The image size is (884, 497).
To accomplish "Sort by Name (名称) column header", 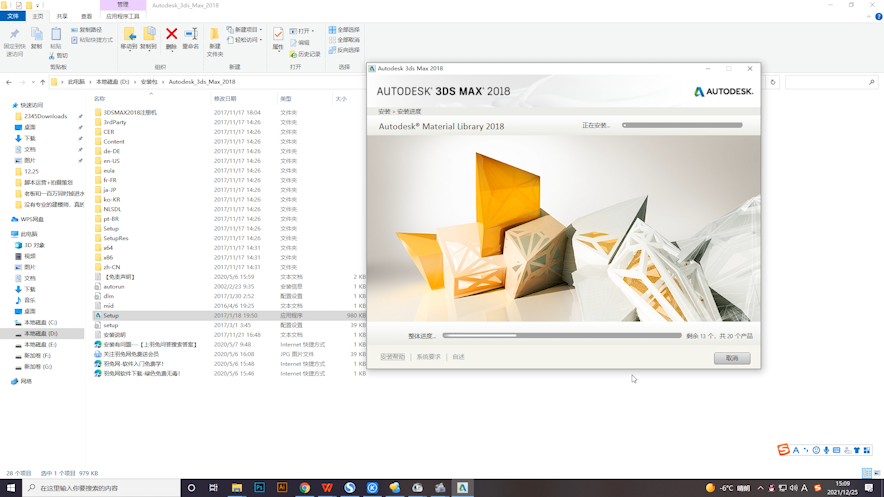I will coord(99,99).
